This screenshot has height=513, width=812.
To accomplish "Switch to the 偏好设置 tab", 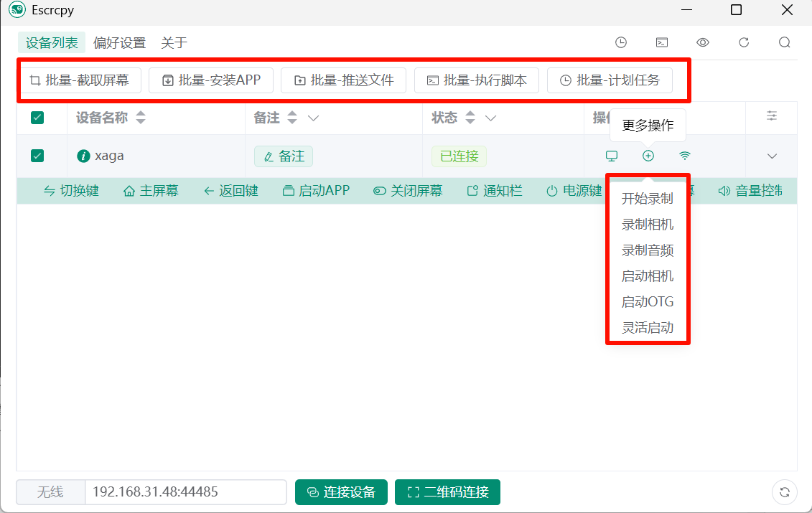I will coord(119,42).
